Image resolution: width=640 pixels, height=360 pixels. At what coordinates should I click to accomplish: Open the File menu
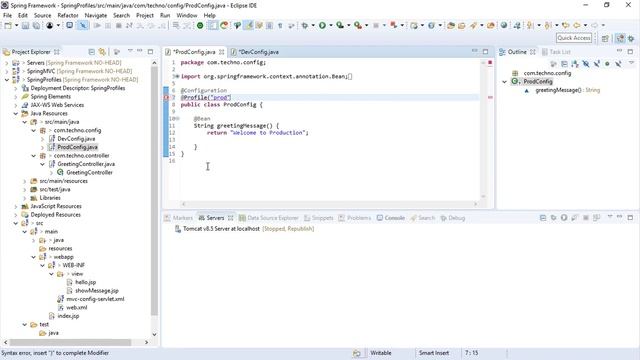click(x=7, y=15)
